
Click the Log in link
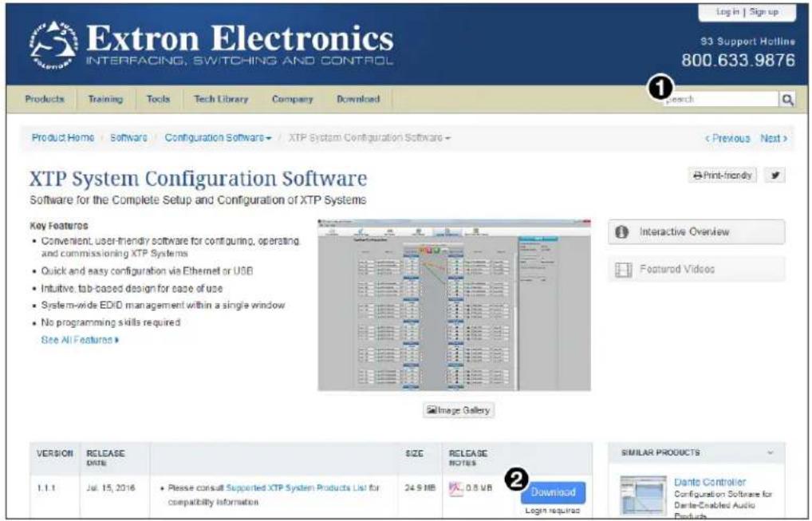pyautogui.click(x=727, y=12)
